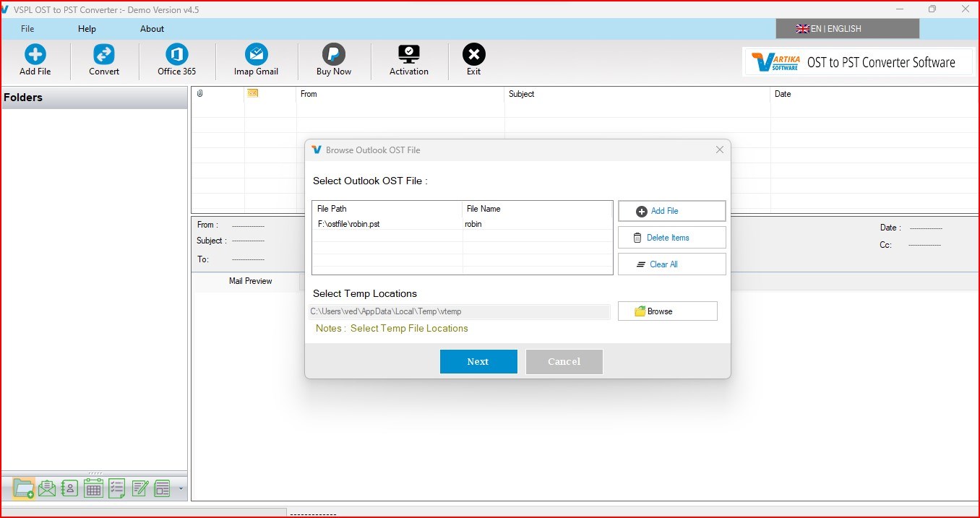Choose the Browse button for temp location
This screenshot has width=980, height=518.
coord(667,311)
